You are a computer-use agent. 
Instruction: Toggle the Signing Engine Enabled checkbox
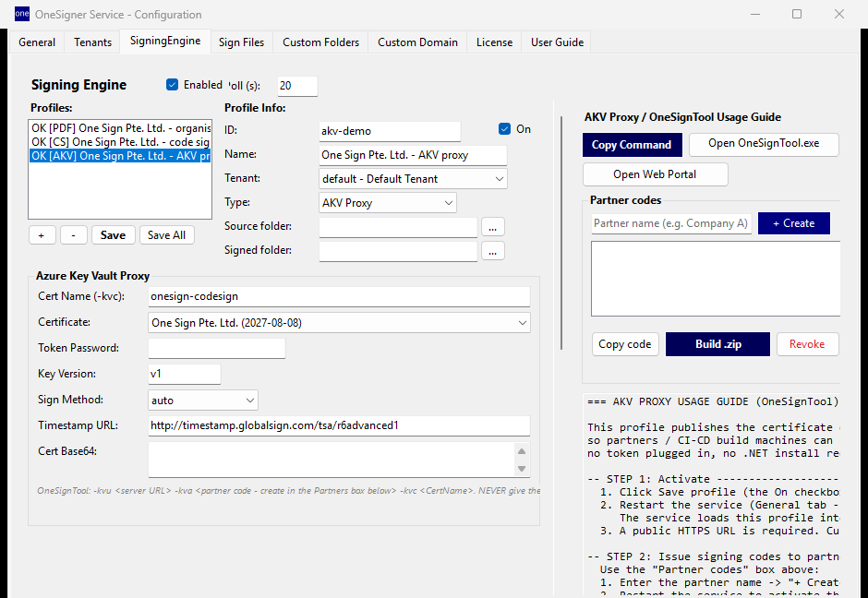pyautogui.click(x=172, y=85)
